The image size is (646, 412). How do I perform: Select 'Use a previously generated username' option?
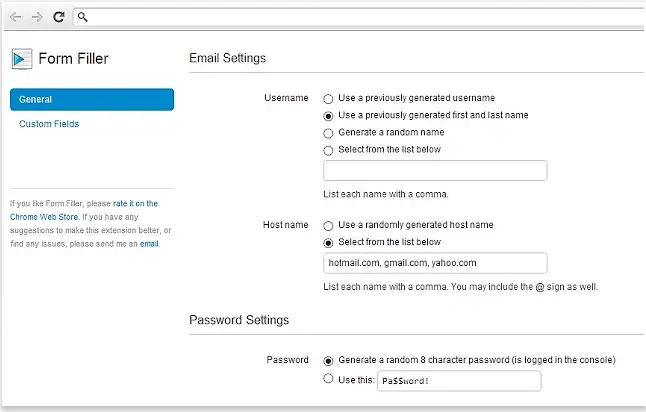[x=328, y=98]
